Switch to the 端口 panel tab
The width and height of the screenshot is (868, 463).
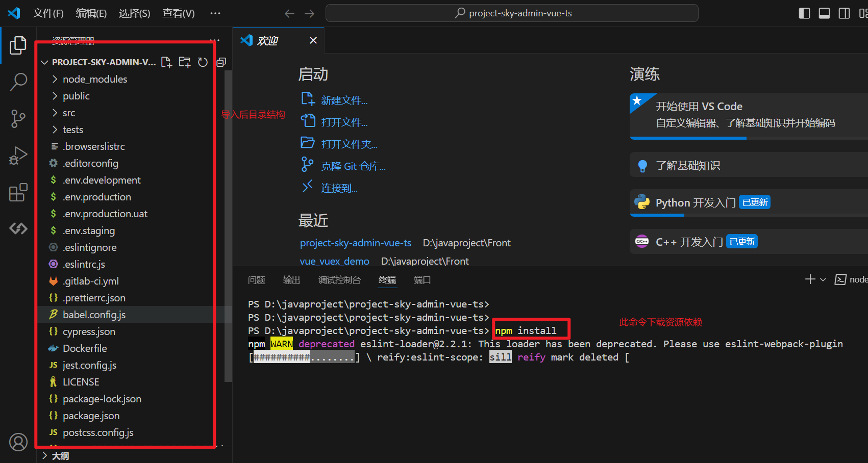[423, 280]
